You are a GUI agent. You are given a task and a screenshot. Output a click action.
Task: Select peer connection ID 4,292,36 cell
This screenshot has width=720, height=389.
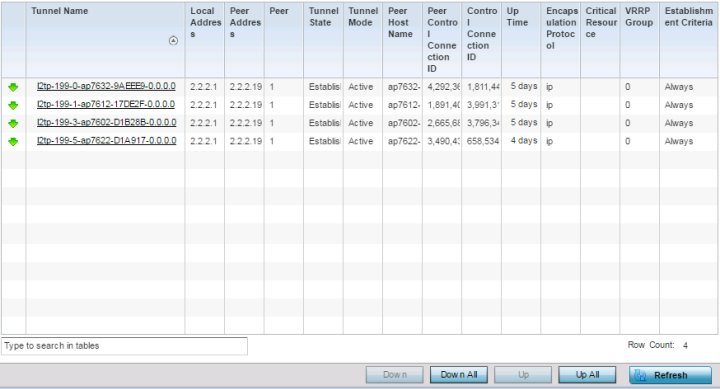point(442,87)
